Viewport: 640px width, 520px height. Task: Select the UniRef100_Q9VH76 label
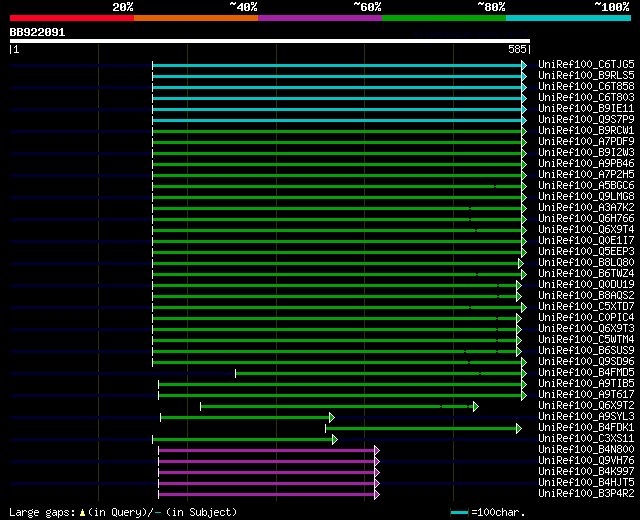click(586, 461)
